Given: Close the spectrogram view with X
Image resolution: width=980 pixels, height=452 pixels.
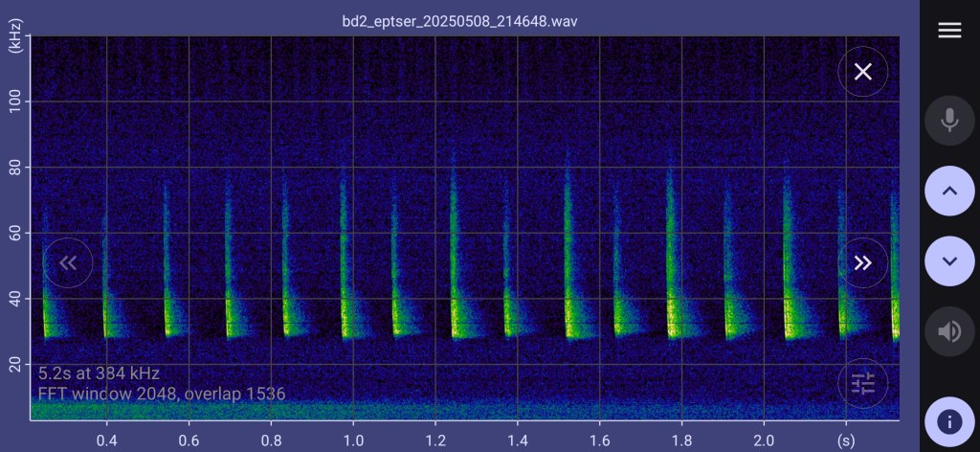Looking at the screenshot, I should tap(862, 72).
